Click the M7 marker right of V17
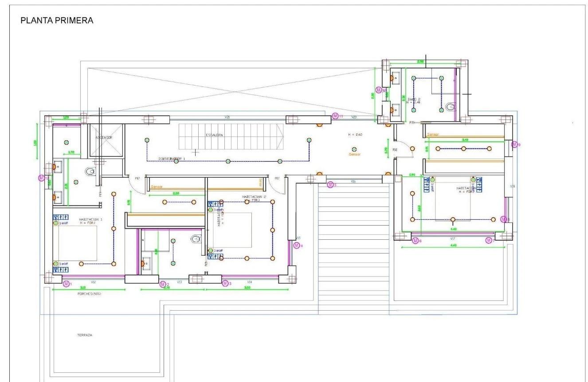The image size is (588, 382). coord(488,240)
